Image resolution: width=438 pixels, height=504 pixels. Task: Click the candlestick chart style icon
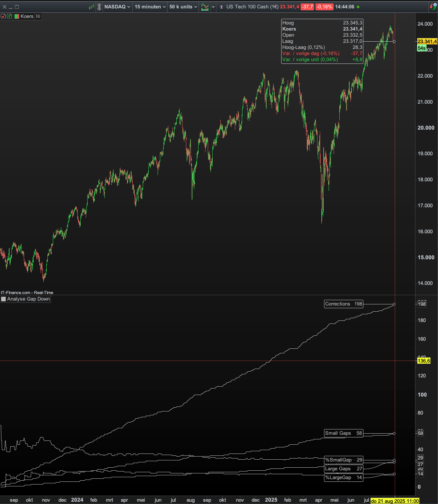click(x=91, y=7)
